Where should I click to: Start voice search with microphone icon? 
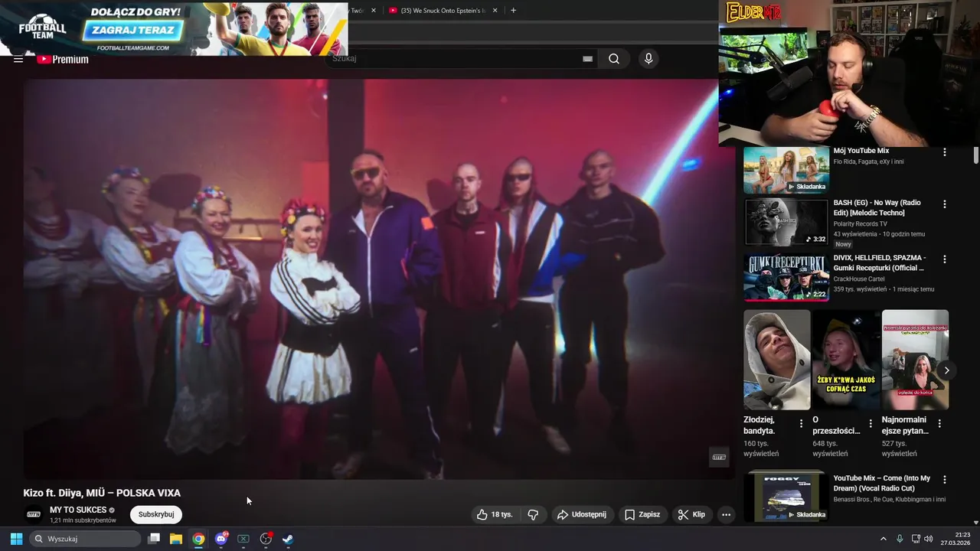(x=648, y=59)
